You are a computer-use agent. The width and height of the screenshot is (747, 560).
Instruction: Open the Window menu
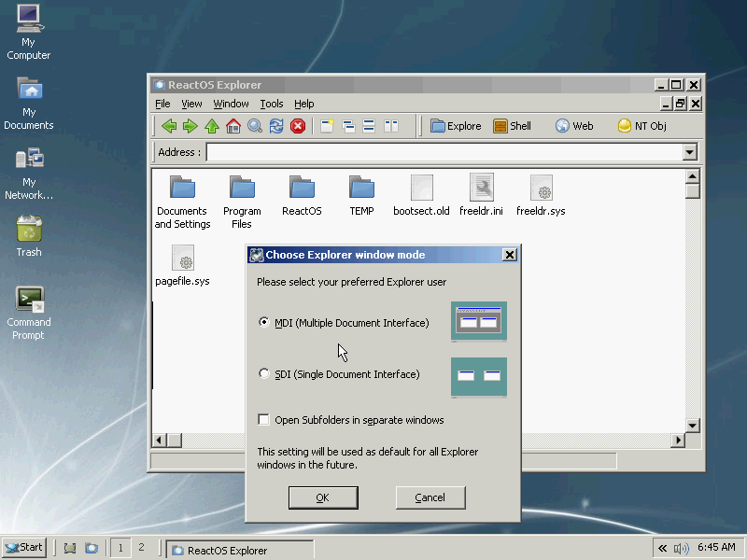click(231, 104)
